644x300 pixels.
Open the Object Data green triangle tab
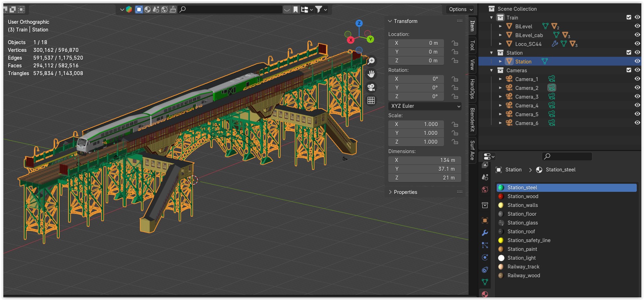click(485, 282)
